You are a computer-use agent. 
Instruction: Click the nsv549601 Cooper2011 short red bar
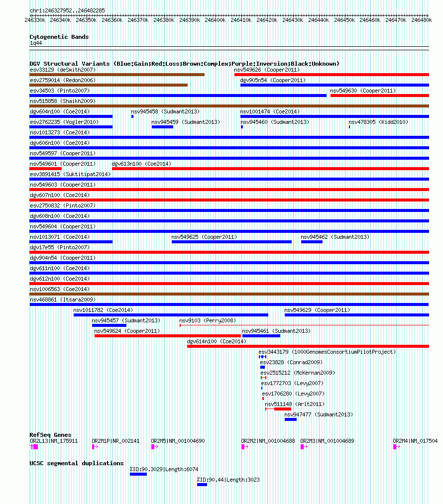coord(45,169)
